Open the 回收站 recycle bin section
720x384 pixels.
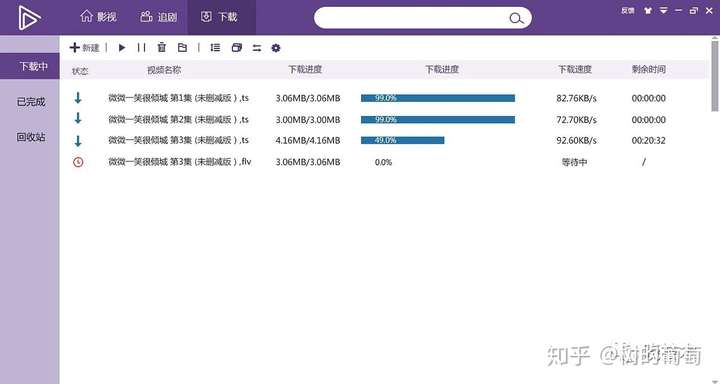(31, 137)
